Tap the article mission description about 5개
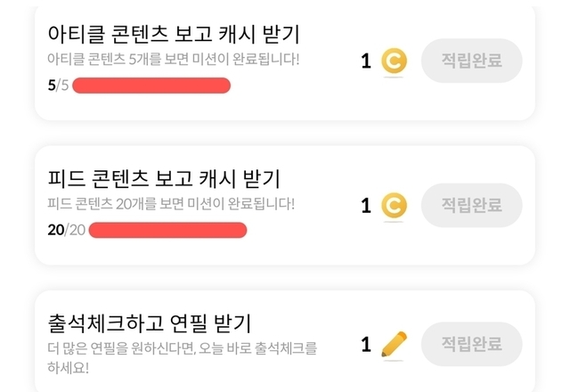Screen dimensions: 570x392 click(174, 60)
